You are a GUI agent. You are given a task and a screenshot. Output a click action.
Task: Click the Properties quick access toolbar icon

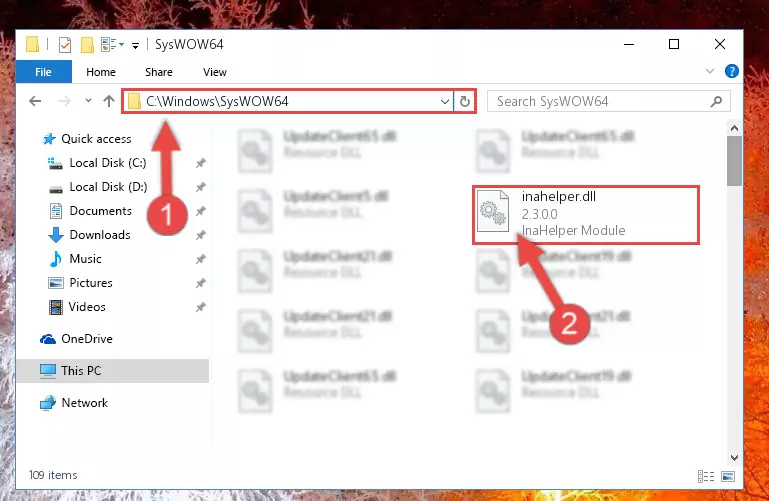(x=65, y=45)
